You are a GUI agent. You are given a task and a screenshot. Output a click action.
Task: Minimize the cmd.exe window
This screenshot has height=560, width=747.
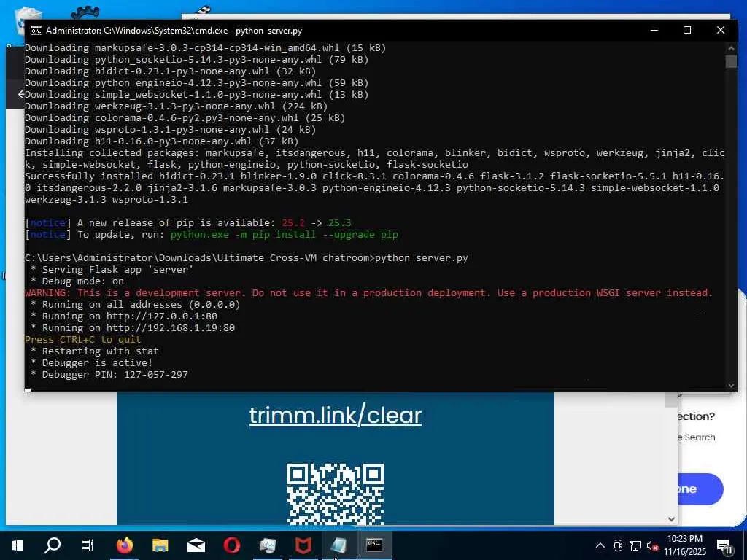pos(654,30)
